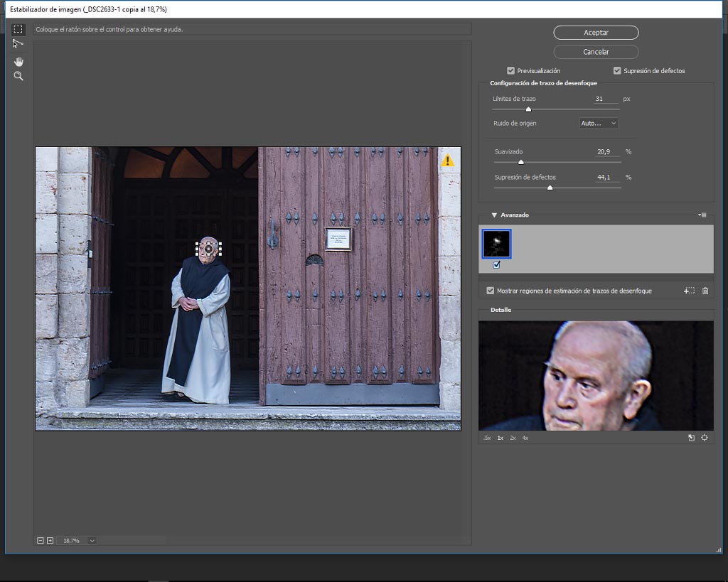728x582 pixels.
Task: Enhance at loupe location target icon
Action: click(705, 438)
